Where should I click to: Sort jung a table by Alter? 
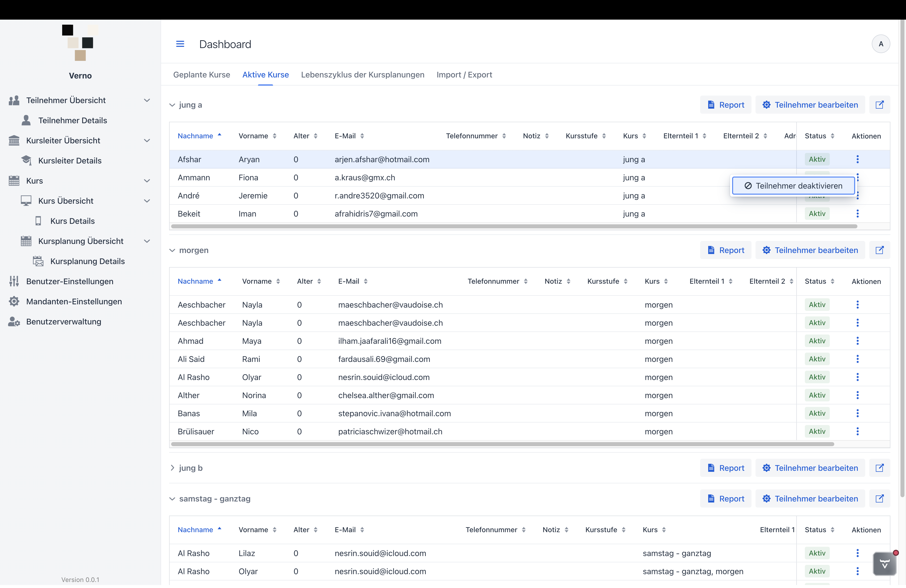point(305,136)
